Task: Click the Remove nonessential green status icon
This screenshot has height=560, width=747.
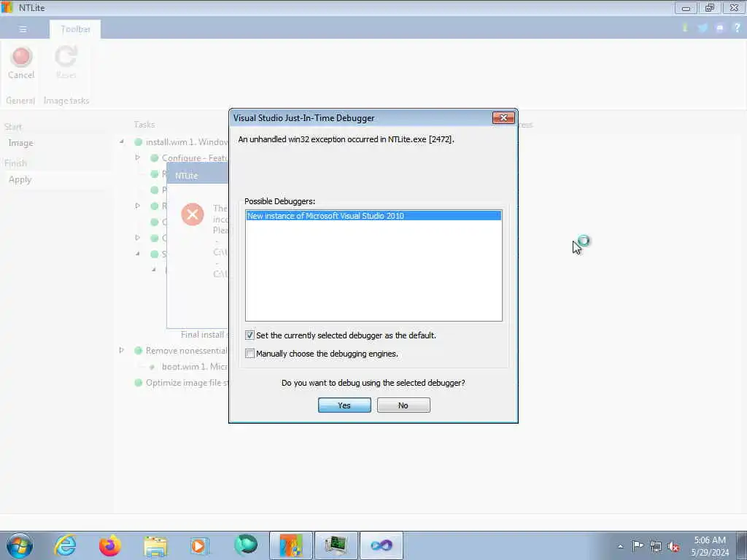Action: coord(138,351)
